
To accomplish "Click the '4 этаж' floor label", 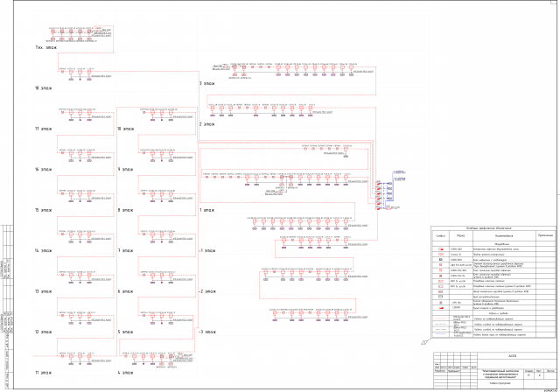I will [126, 373].
